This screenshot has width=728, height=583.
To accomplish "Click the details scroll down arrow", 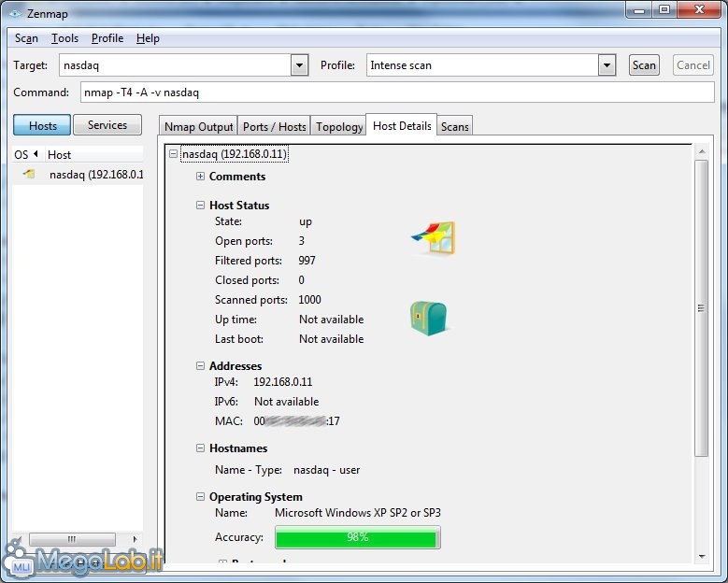I will 702,556.
